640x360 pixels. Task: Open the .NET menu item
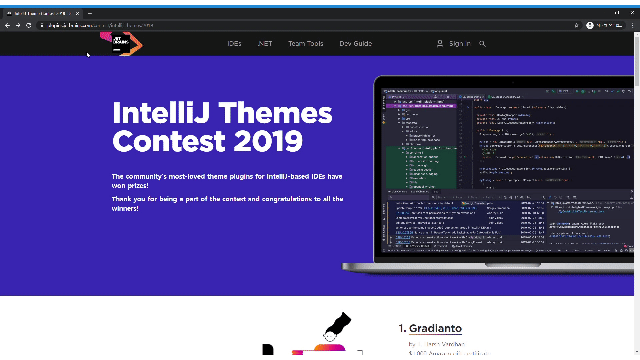(264, 43)
